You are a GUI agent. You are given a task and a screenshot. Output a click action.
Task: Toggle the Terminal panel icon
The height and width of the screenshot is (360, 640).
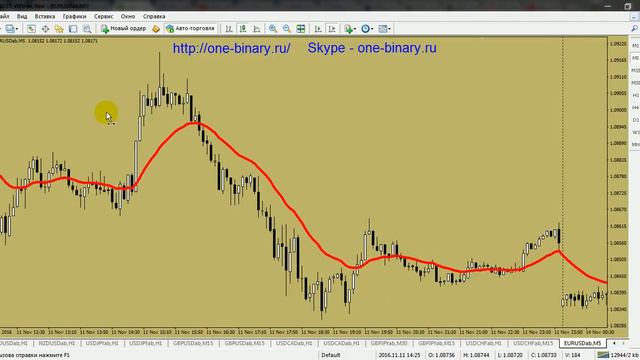click(x=73, y=29)
